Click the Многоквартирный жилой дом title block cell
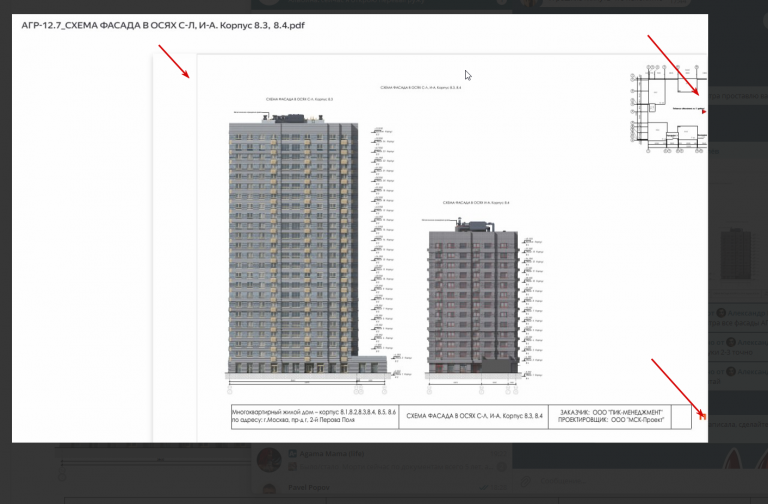This screenshot has width=768, height=504. [315, 416]
